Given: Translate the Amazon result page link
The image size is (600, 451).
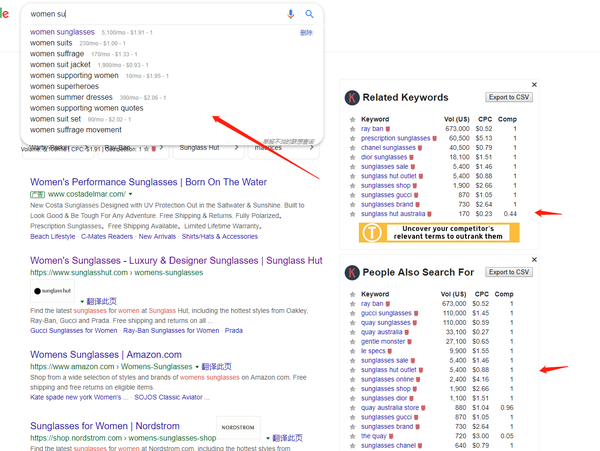Looking at the screenshot, I should tap(217, 367).
